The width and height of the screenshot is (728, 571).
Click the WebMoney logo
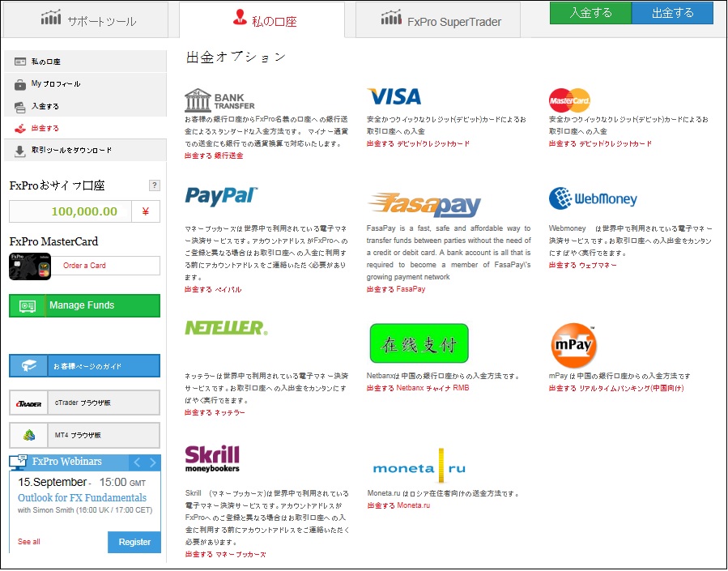[593, 198]
